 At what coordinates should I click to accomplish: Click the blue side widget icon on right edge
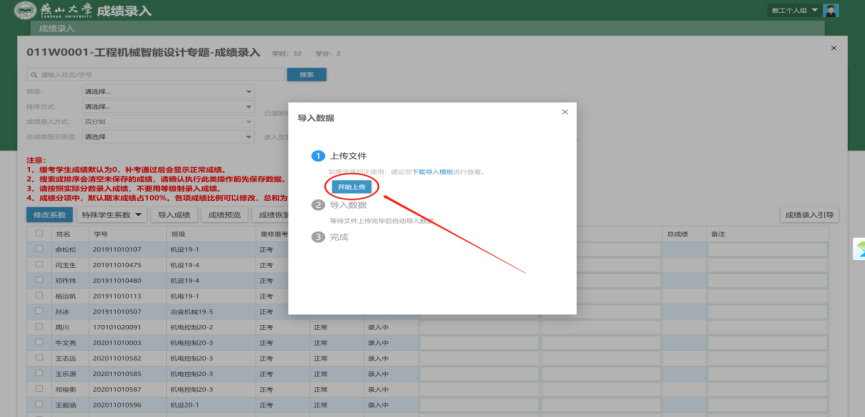coord(857,249)
